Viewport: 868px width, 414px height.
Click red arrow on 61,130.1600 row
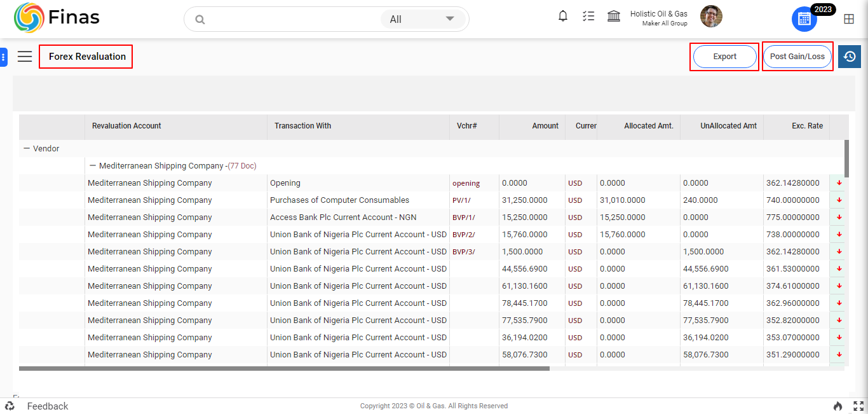coord(839,286)
